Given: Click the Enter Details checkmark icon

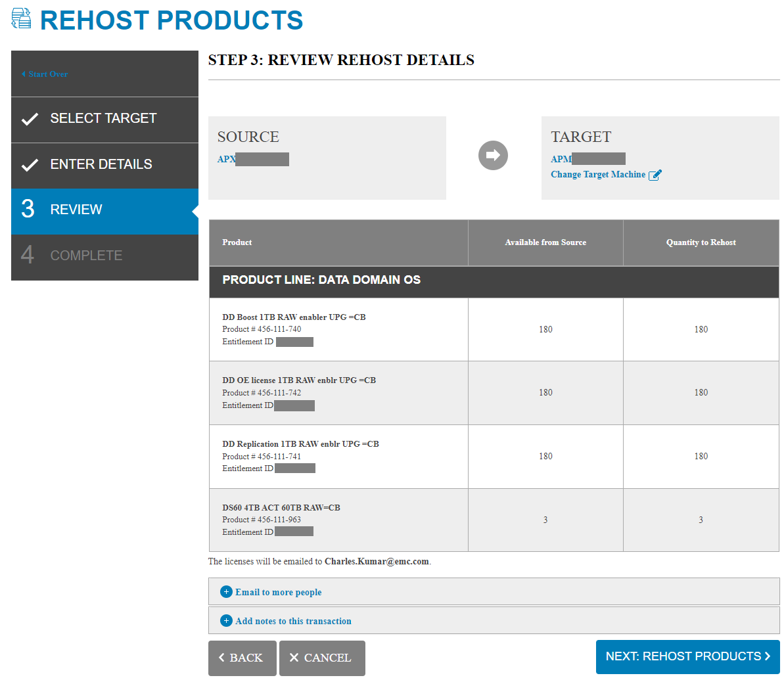Looking at the screenshot, I should pos(30,165).
